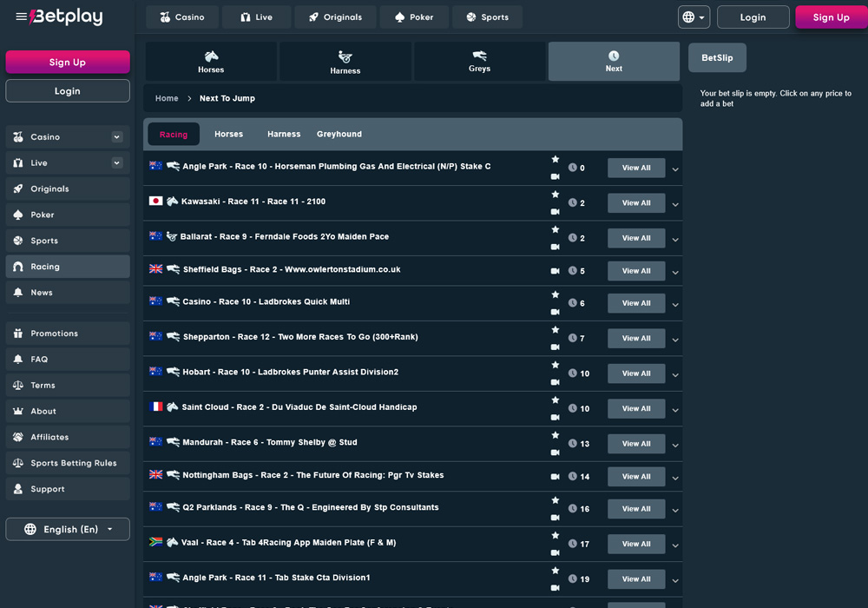
Task: Open live stream icon for Nottingham Bags Race 2
Action: pyautogui.click(x=556, y=477)
